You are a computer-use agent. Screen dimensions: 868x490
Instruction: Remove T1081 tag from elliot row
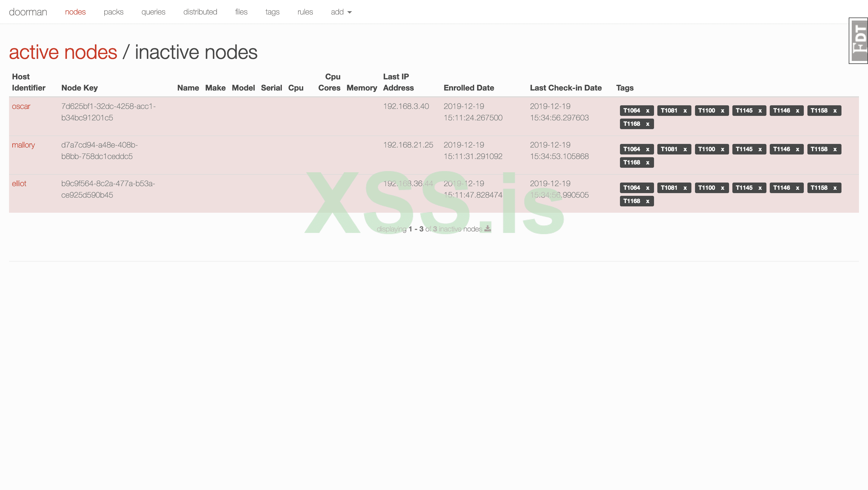pos(685,188)
